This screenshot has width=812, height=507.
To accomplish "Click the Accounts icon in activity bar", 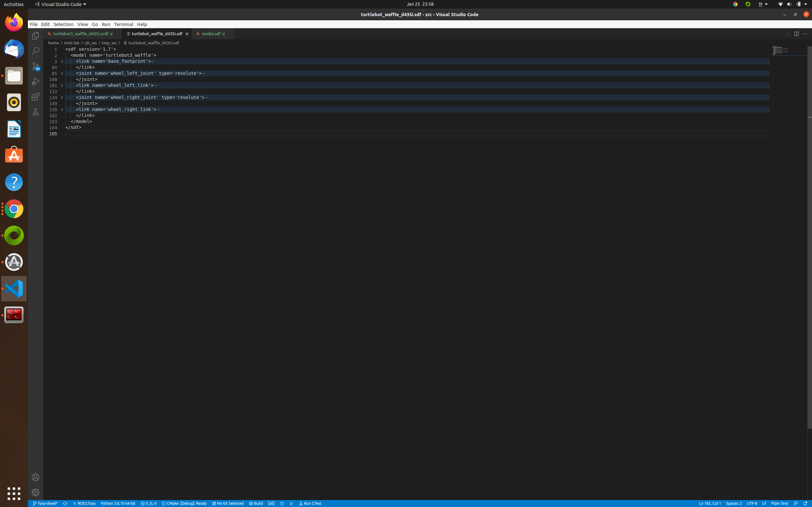I will [35, 477].
